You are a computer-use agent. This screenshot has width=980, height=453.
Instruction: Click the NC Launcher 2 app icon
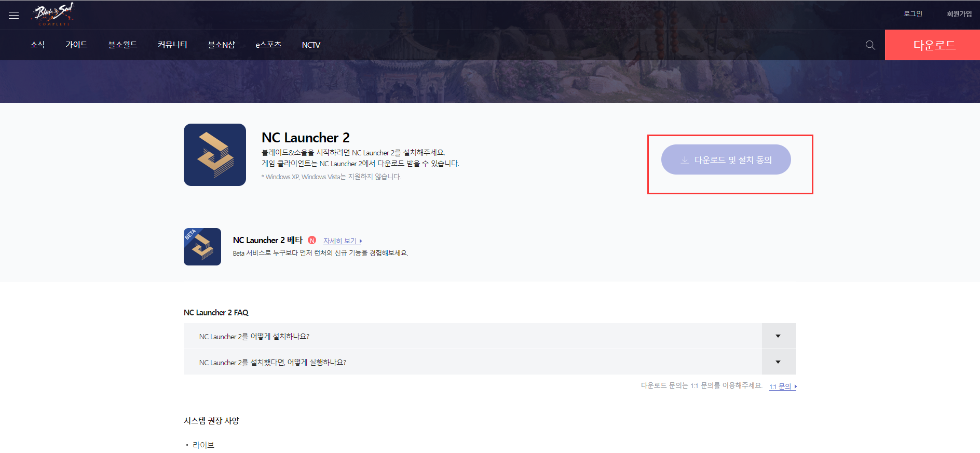tap(215, 155)
